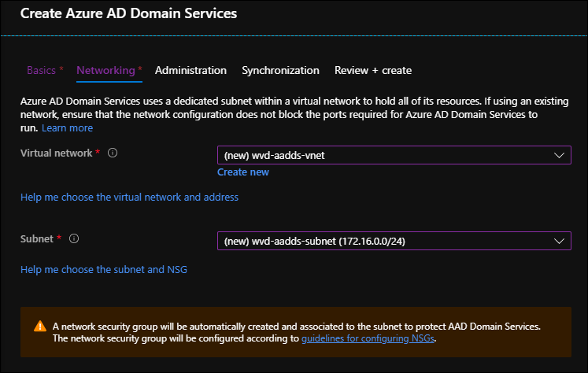Open guidelines for configuring NSGs link

click(x=368, y=338)
